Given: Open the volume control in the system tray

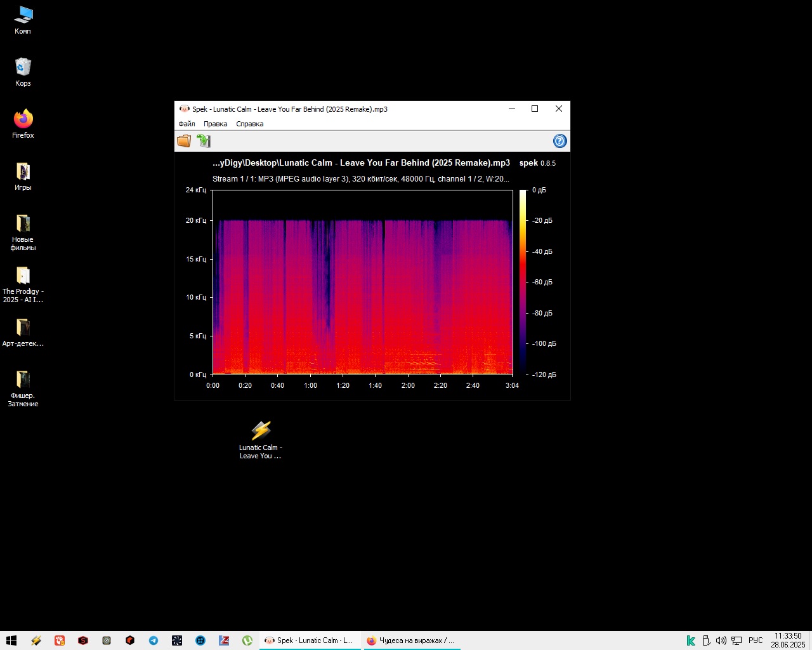Looking at the screenshot, I should pyautogui.click(x=721, y=640).
